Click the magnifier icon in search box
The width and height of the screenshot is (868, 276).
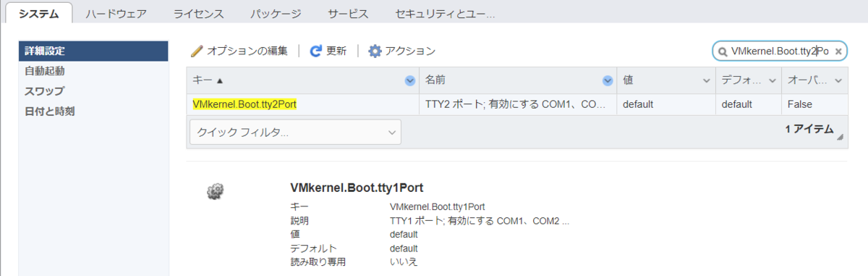722,51
